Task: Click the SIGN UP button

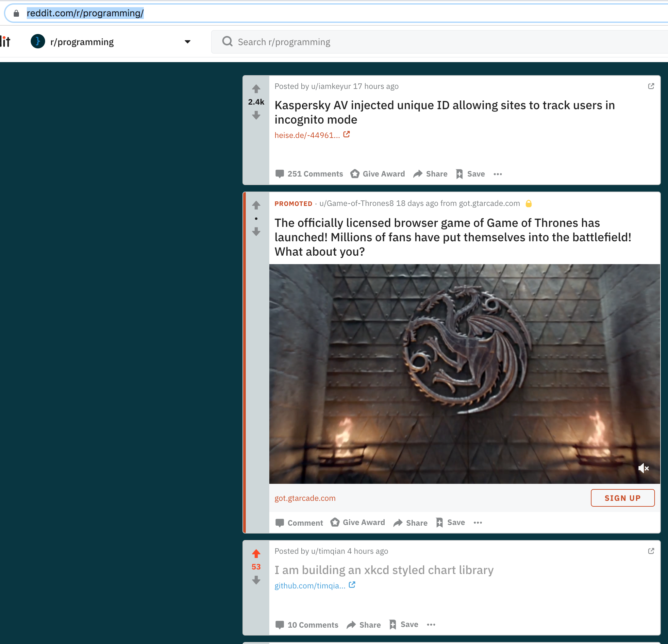Action: [622, 498]
